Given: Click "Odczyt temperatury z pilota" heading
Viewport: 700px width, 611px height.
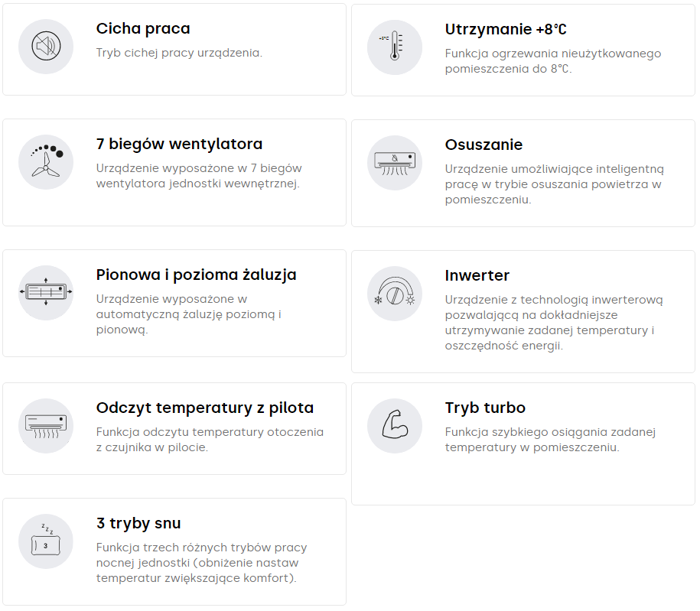Looking at the screenshot, I should click(205, 408).
